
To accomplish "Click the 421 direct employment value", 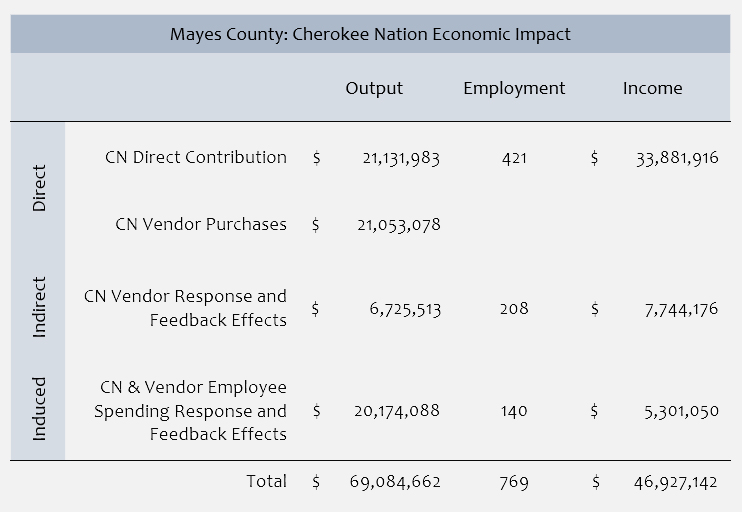I will [x=514, y=158].
